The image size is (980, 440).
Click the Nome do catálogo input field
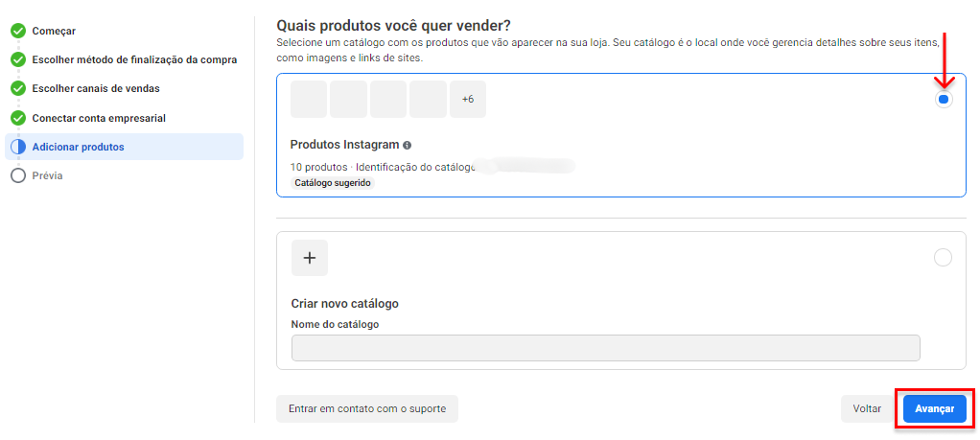coord(605,347)
